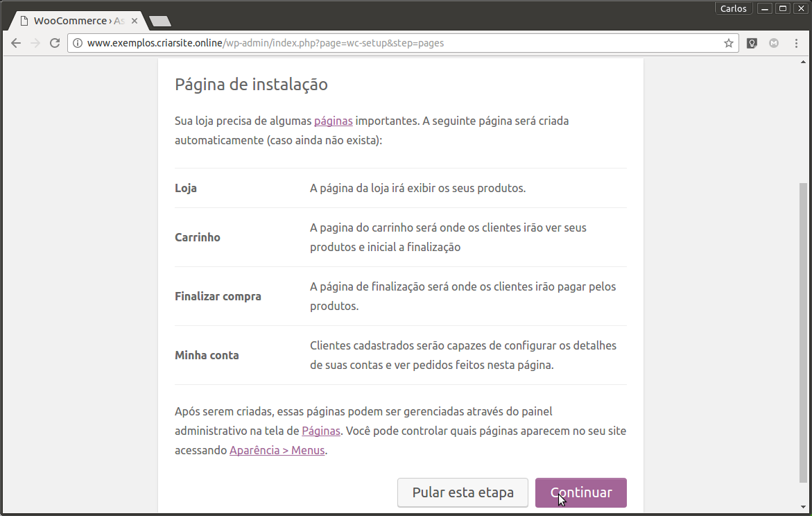Open the Chrome three-dot menu
The width and height of the screenshot is (812, 516).
(796, 43)
